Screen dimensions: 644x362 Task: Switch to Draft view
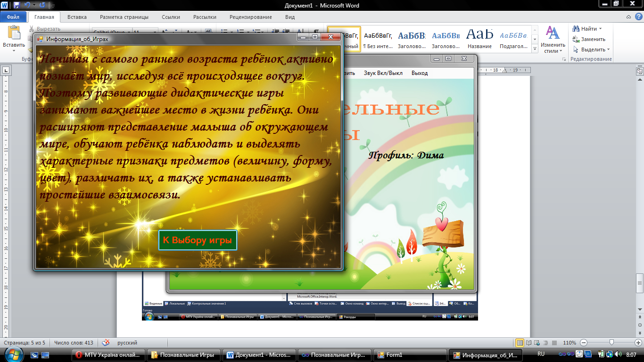click(x=554, y=343)
